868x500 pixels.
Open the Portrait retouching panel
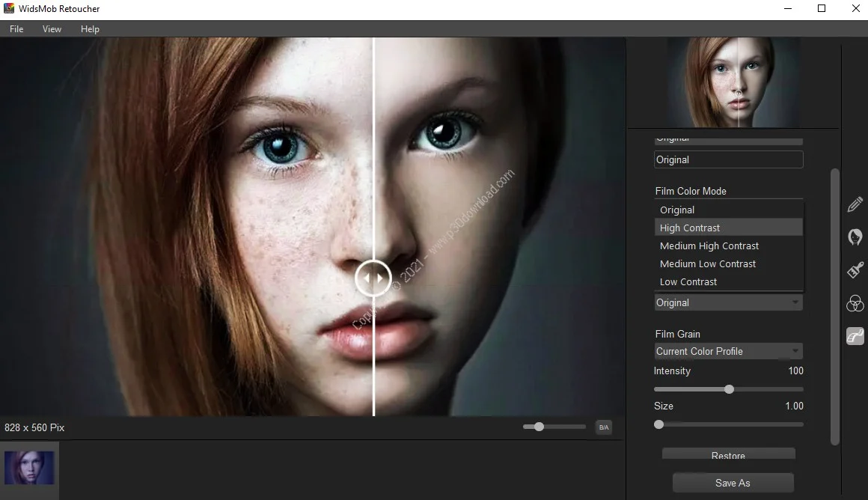tap(855, 237)
